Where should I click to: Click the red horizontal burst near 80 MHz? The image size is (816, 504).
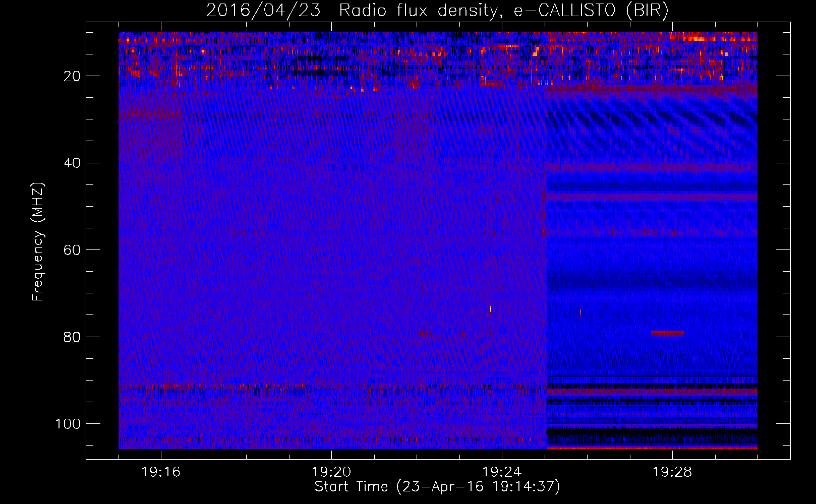[668, 333]
